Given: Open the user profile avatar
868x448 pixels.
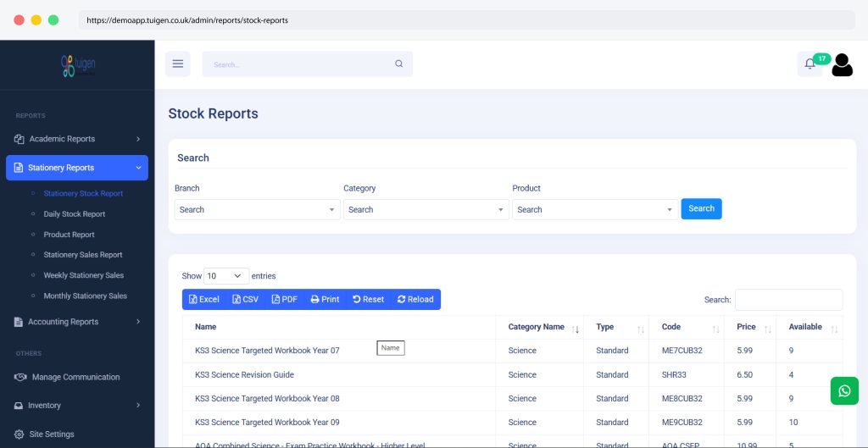Looking at the screenshot, I should (842, 65).
